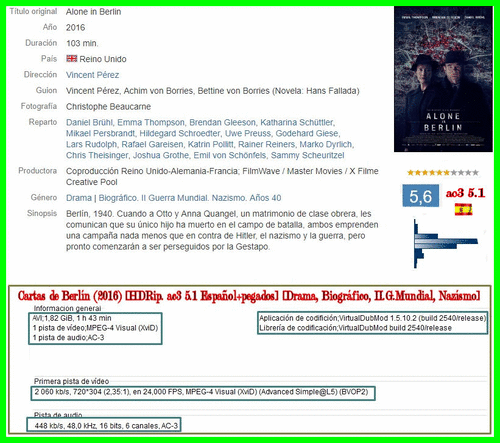Viewport: 500px width, 443px height.
Task: Open Katharina Schüttler cast link
Action: coord(297,123)
